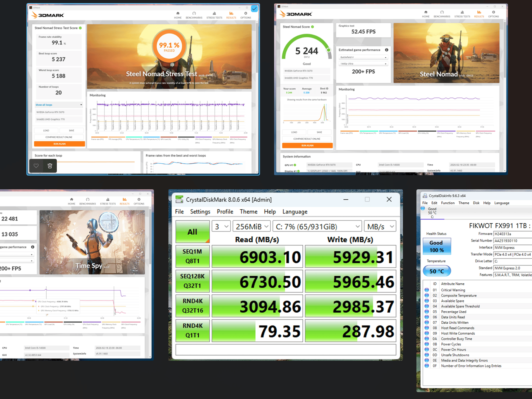Click COMPARE RESULT ONLINE in Steel Nomad score window
532x399 pixels.
click(307, 139)
